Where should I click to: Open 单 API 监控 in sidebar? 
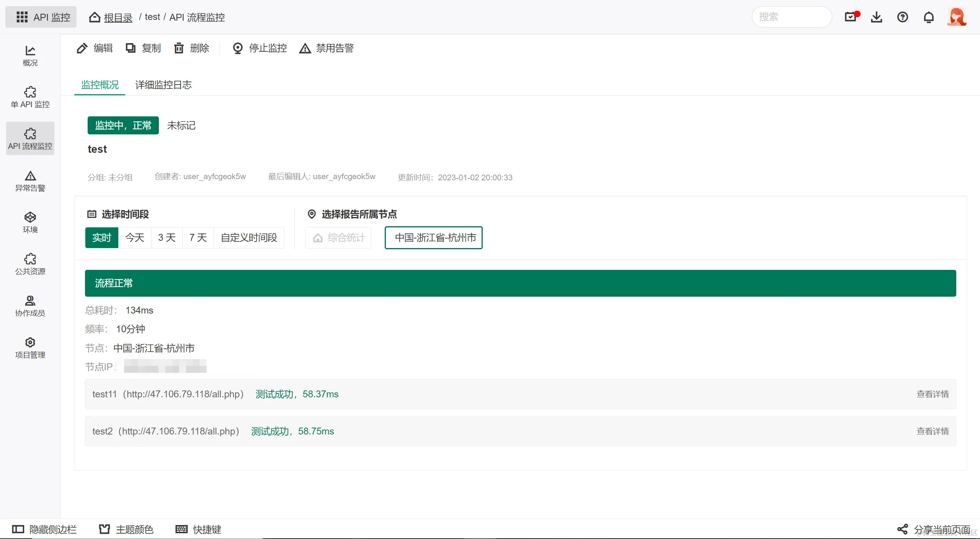[30, 97]
